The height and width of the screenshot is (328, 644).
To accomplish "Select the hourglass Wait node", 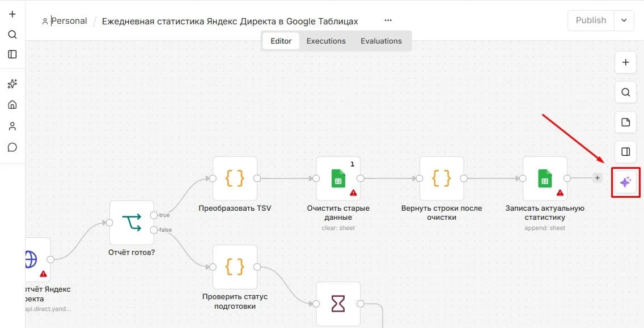I will (x=338, y=304).
